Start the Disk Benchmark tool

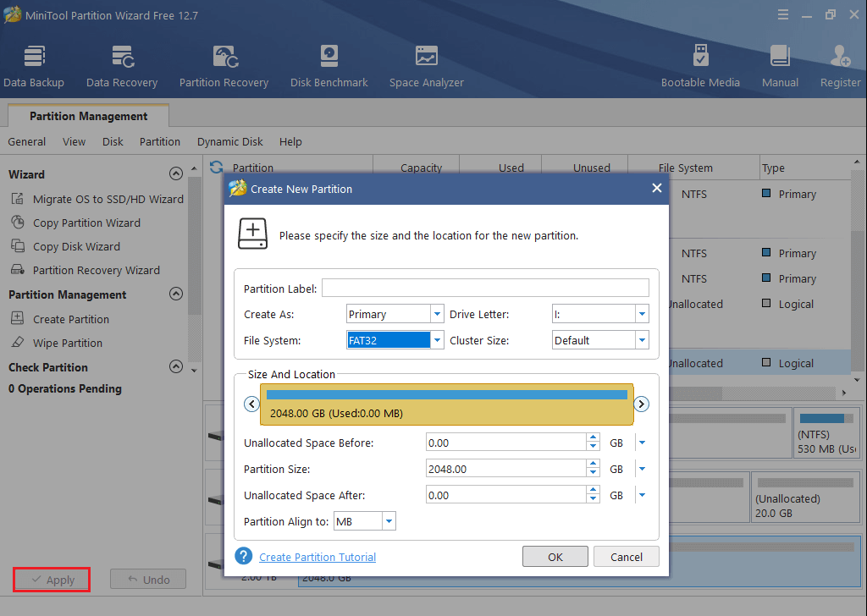point(329,66)
